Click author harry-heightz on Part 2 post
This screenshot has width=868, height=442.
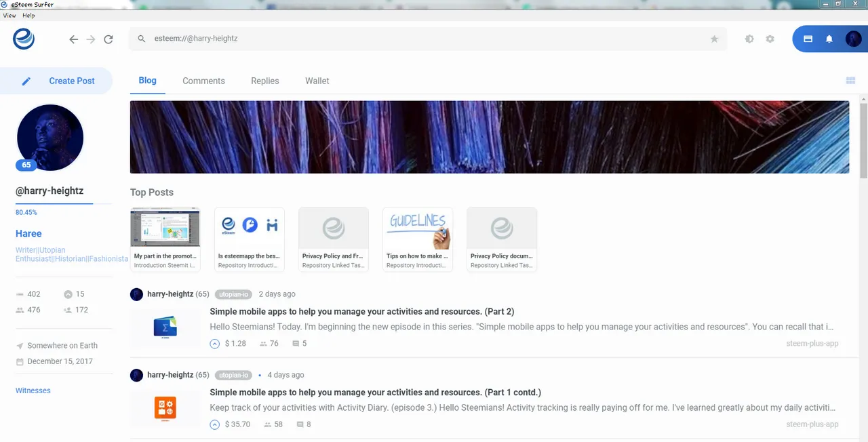(x=170, y=294)
